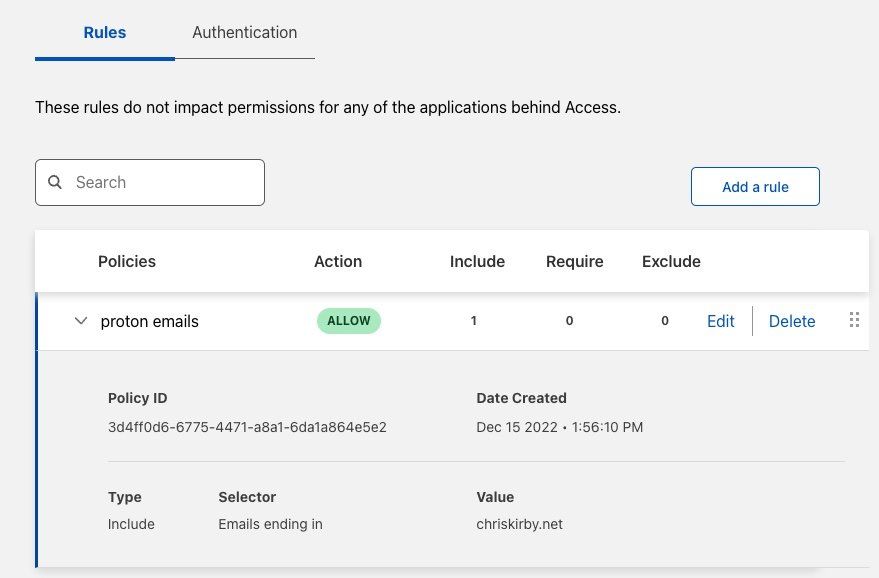Click the magnifying glass search icon
Viewport: 879px width, 578px height.
(55, 182)
